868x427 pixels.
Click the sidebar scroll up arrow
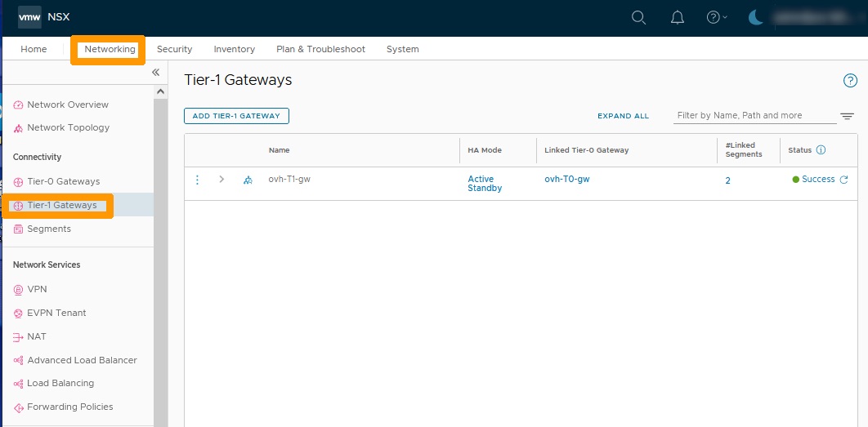(160, 91)
